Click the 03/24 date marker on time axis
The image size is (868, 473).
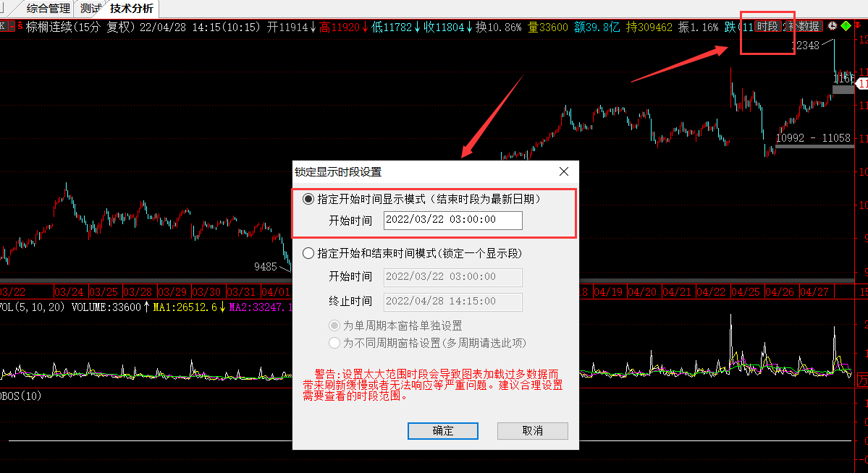coord(69,292)
